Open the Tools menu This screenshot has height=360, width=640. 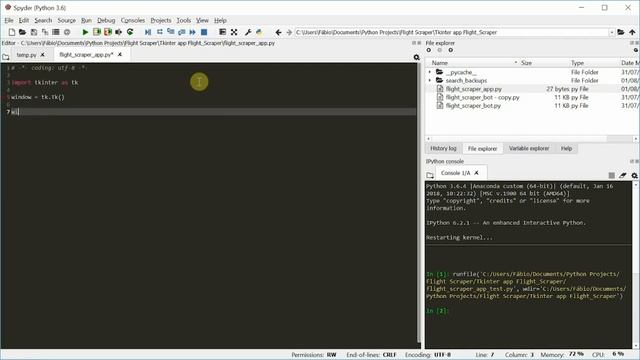[183, 20]
